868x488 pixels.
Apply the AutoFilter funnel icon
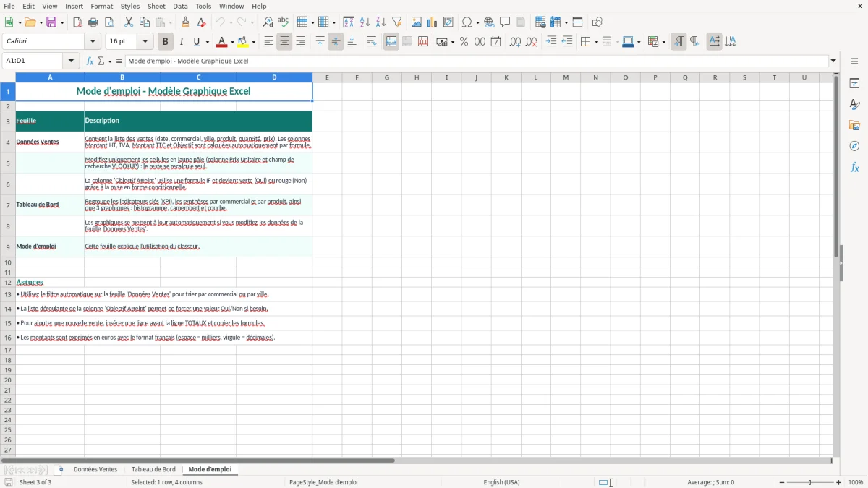click(397, 22)
